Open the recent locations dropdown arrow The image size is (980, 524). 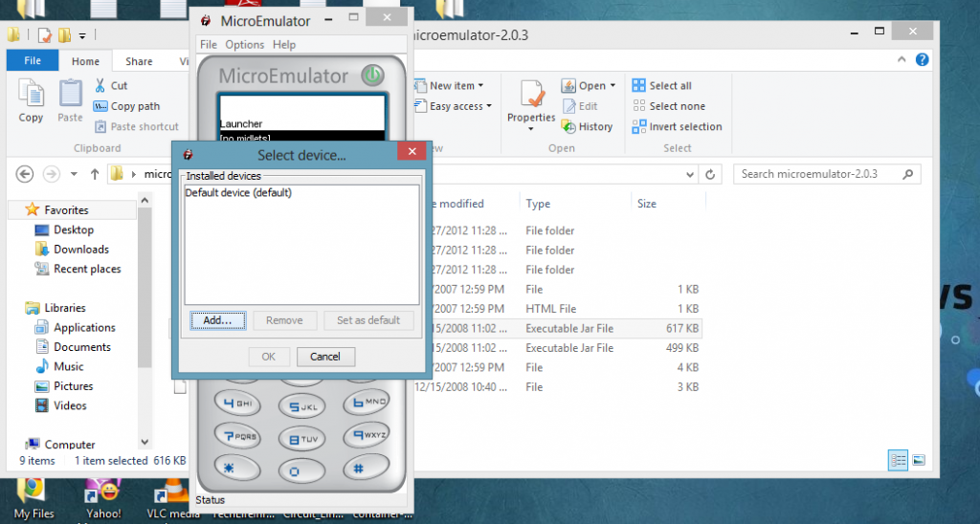coord(74,174)
